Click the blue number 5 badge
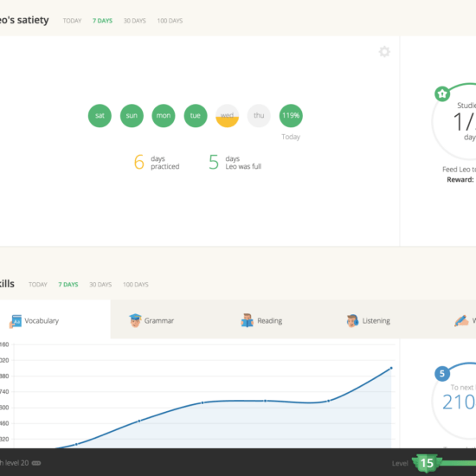Viewport: 476px width, 476px height. point(442,374)
